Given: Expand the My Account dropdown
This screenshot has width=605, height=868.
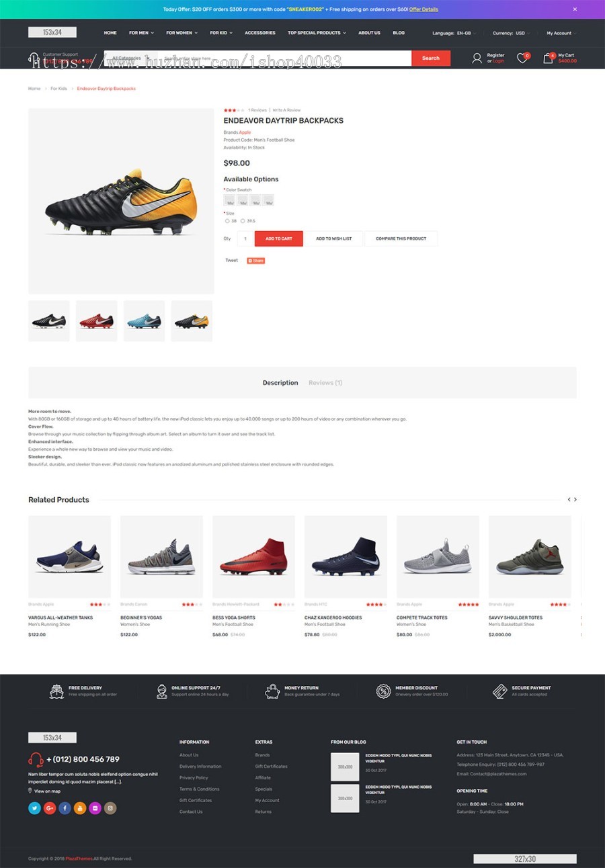Looking at the screenshot, I should tap(561, 33).
